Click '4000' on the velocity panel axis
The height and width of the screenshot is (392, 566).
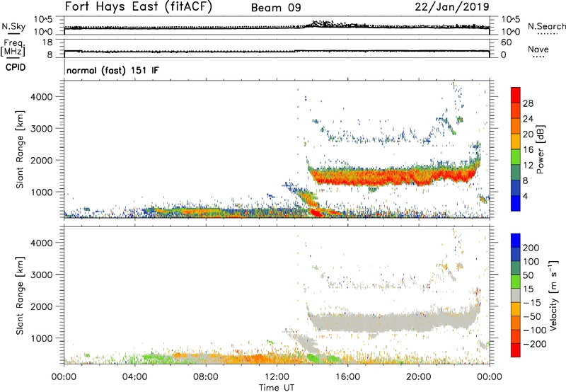tap(42, 243)
